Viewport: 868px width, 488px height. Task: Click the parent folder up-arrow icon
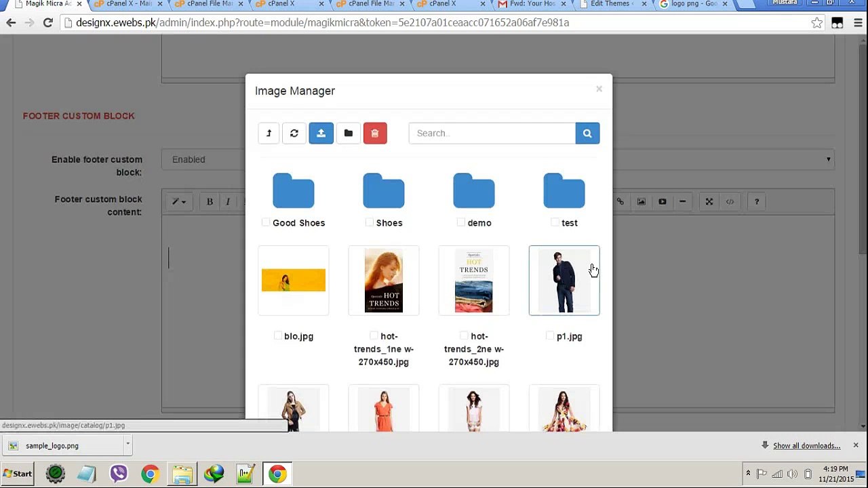pos(269,134)
